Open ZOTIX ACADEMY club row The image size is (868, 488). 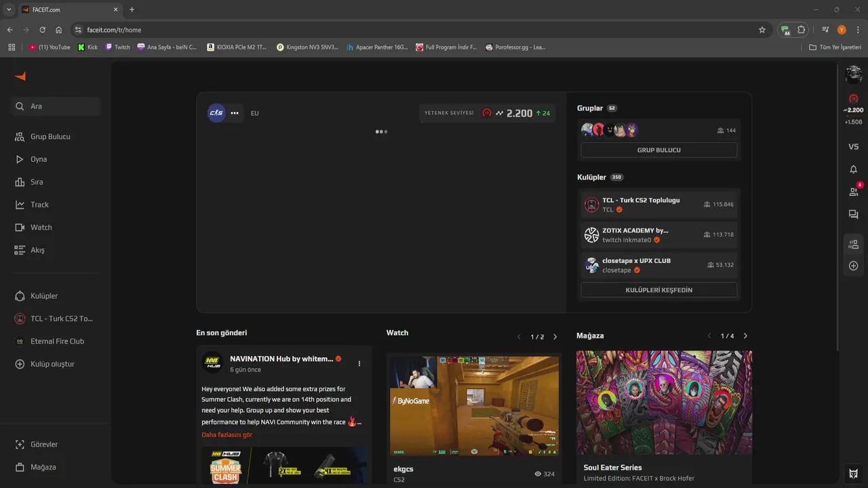[658, 235]
